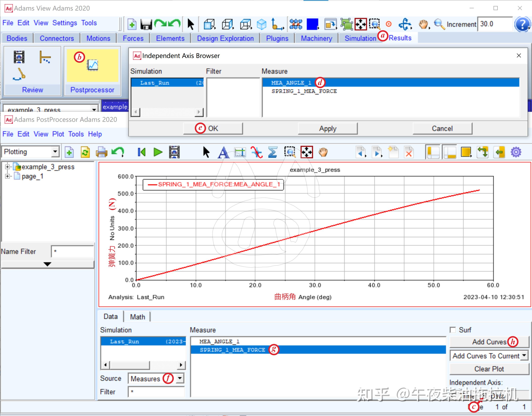Expand the example_3_press tree node
532x416 pixels.
coord(7,167)
